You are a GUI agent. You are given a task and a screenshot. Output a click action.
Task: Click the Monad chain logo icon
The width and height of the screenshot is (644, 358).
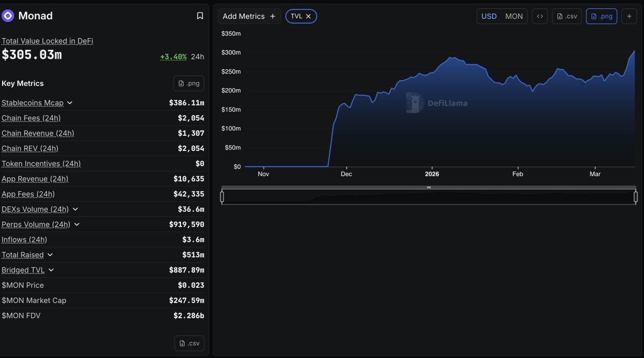pyautogui.click(x=8, y=16)
